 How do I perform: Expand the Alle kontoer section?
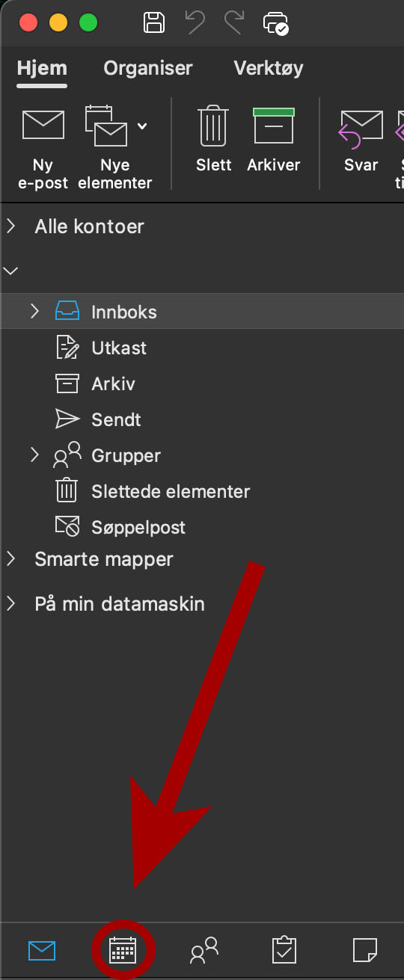[11, 226]
